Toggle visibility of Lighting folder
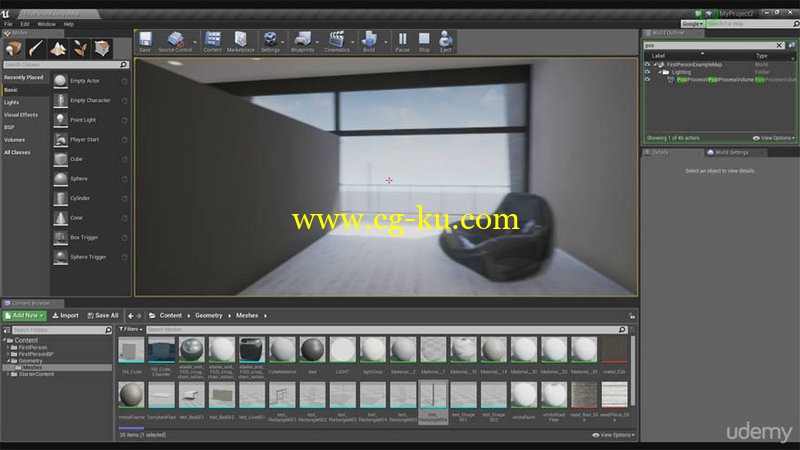Screen dimensions: 800x450 pyautogui.click(x=647, y=72)
